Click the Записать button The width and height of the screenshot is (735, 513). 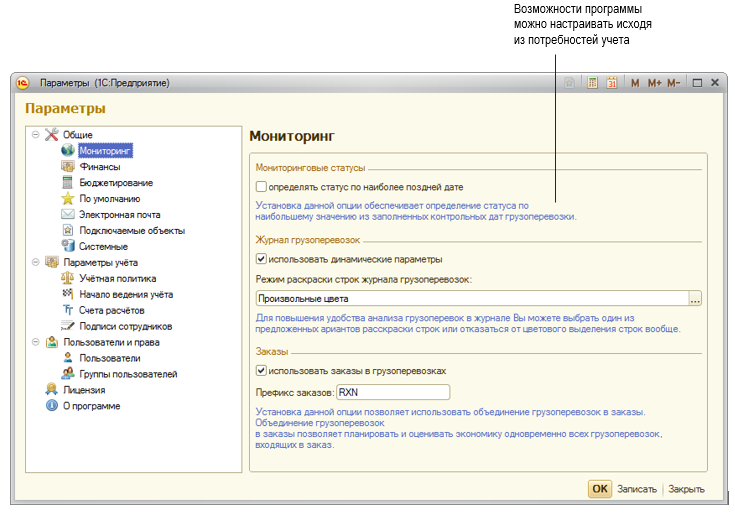(637, 489)
